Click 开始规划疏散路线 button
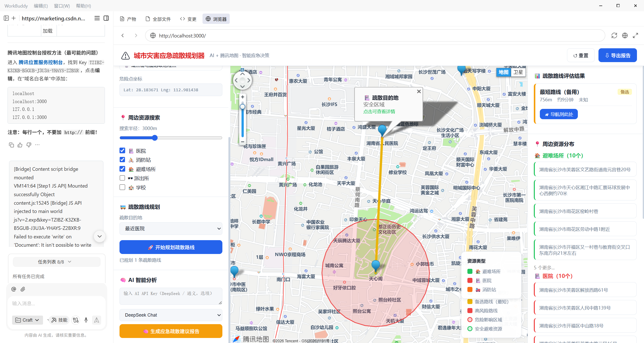Screen dimensions: 644x343 [x=171, y=247]
